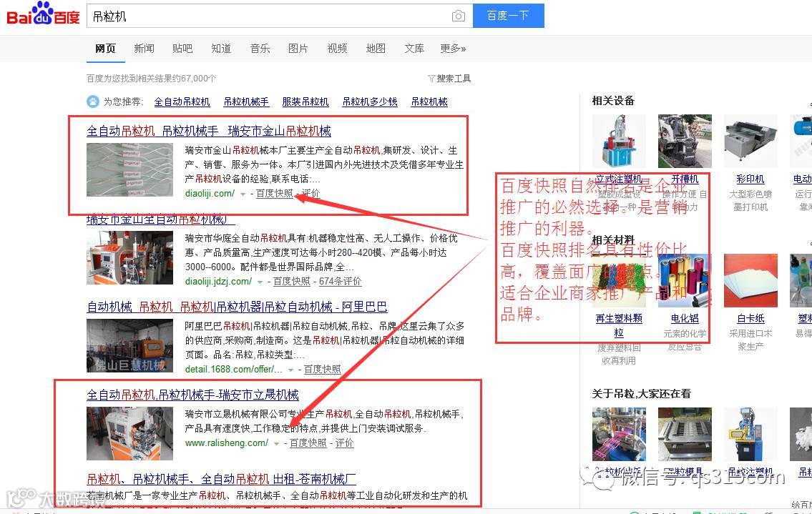Expand the 更多» menu
Viewport: 812px width, 514px height.
click(453, 49)
